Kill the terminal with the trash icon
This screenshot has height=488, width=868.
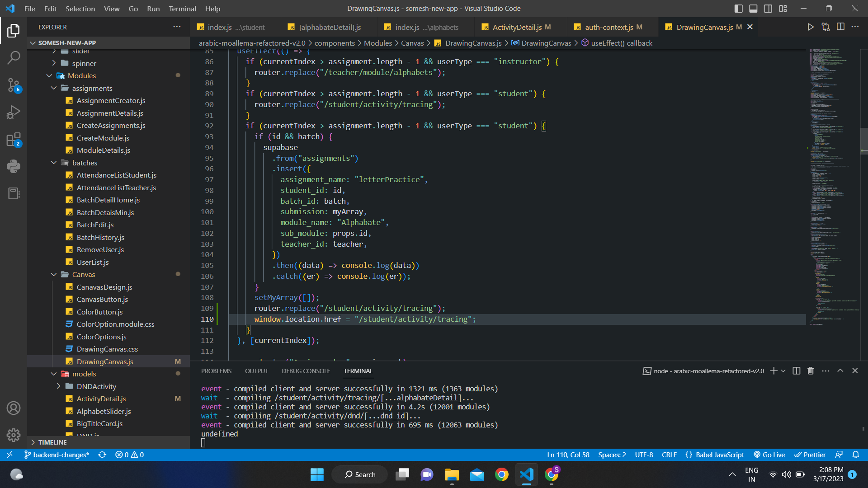(810, 371)
